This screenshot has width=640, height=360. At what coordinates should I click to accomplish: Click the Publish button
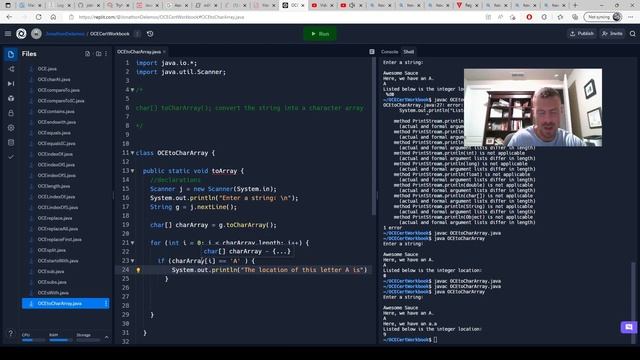click(x=582, y=34)
